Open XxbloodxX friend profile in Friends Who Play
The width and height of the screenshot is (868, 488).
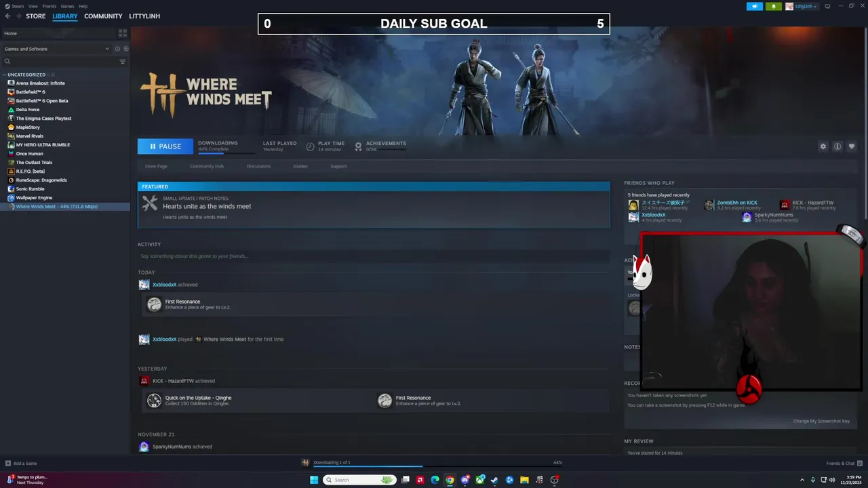tap(653, 215)
